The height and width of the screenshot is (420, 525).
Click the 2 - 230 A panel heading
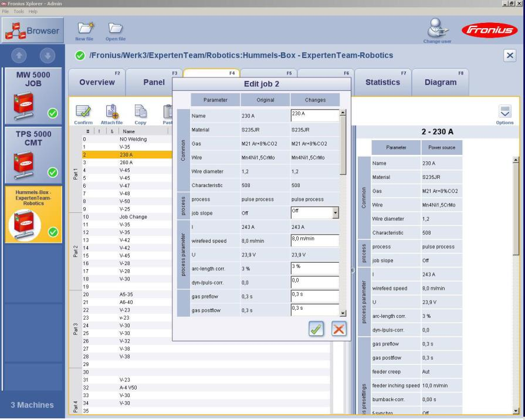point(437,131)
